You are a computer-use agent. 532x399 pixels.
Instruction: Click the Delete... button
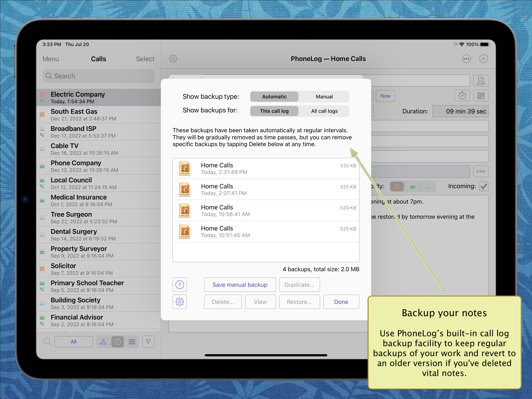click(223, 302)
